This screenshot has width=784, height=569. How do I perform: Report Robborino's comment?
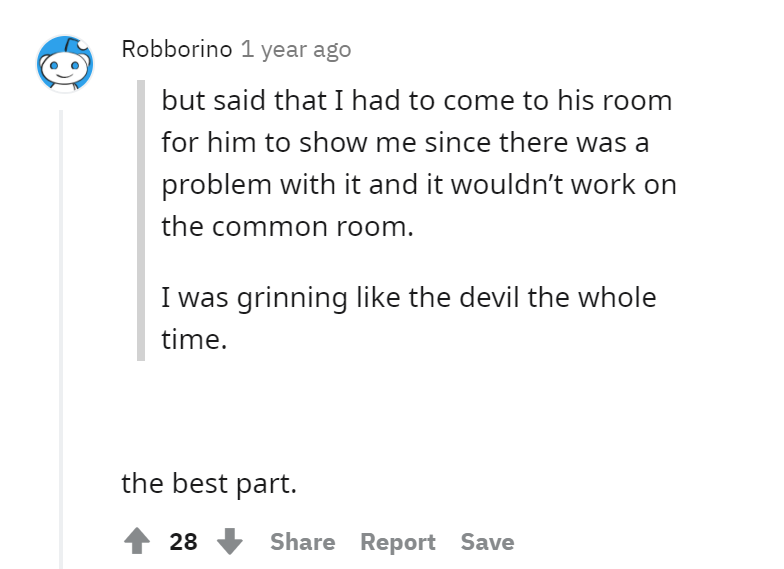pyautogui.click(x=398, y=542)
